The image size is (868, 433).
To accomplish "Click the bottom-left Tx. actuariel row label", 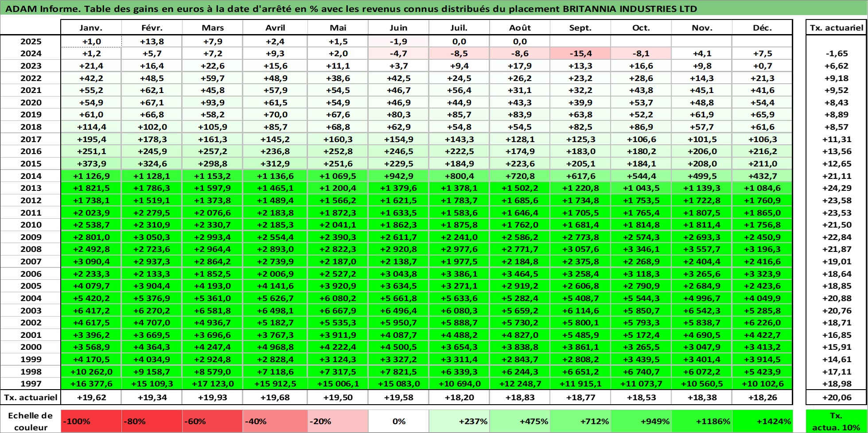I will [x=31, y=398].
